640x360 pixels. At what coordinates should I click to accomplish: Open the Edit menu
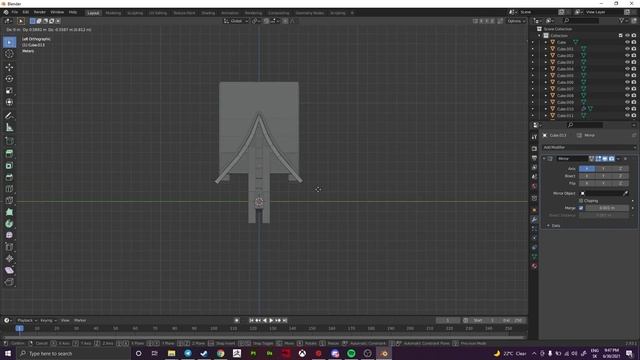tap(26, 12)
